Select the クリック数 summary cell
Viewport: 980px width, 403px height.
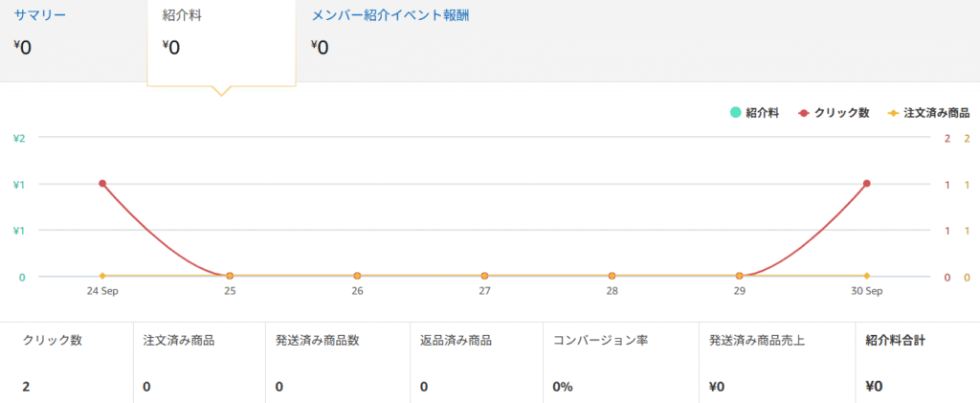click(x=66, y=363)
